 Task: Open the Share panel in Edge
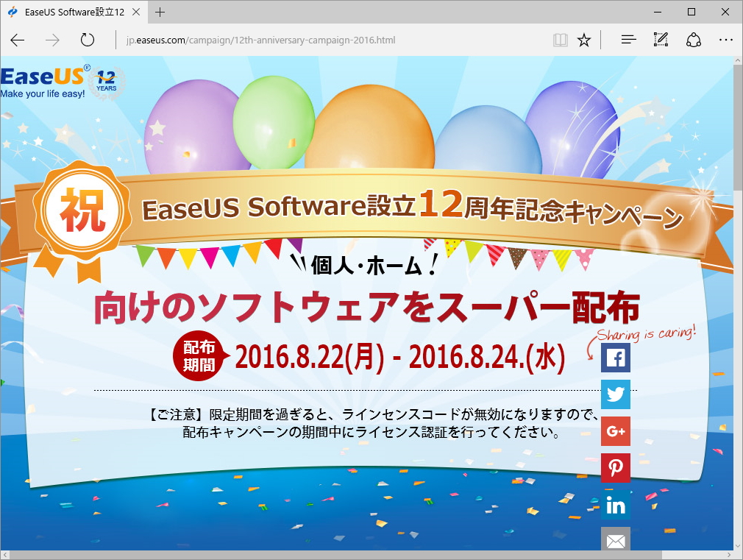[x=694, y=39]
